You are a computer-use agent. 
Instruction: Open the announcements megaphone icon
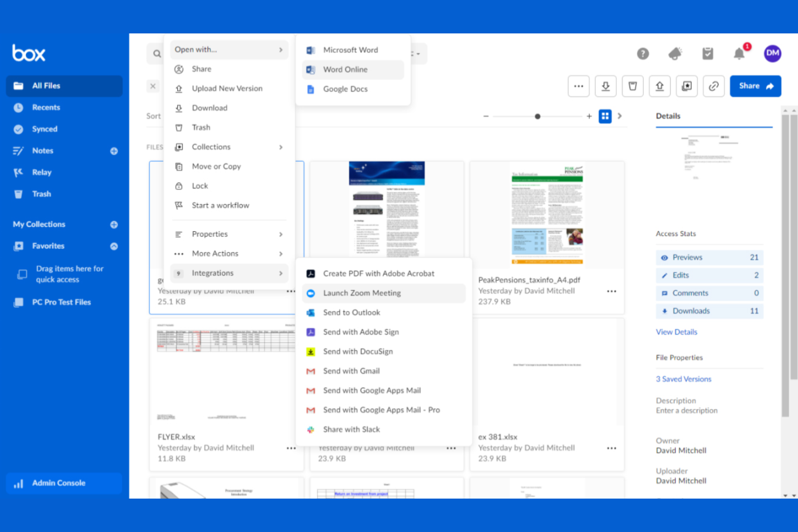pyautogui.click(x=675, y=53)
